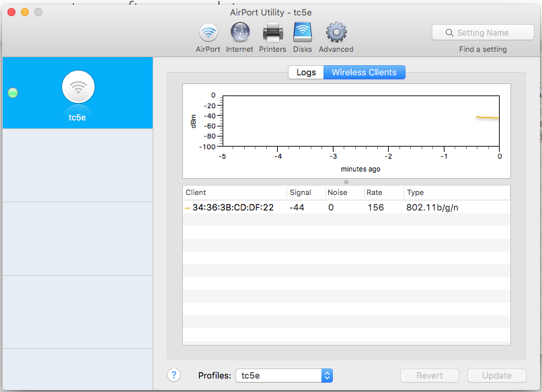This screenshot has width=542, height=392.
Task: Click the signal value -44
Action: click(297, 207)
